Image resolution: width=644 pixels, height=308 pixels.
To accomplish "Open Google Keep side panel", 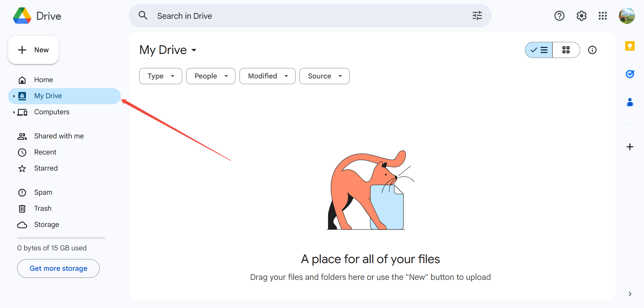I will pos(630,46).
